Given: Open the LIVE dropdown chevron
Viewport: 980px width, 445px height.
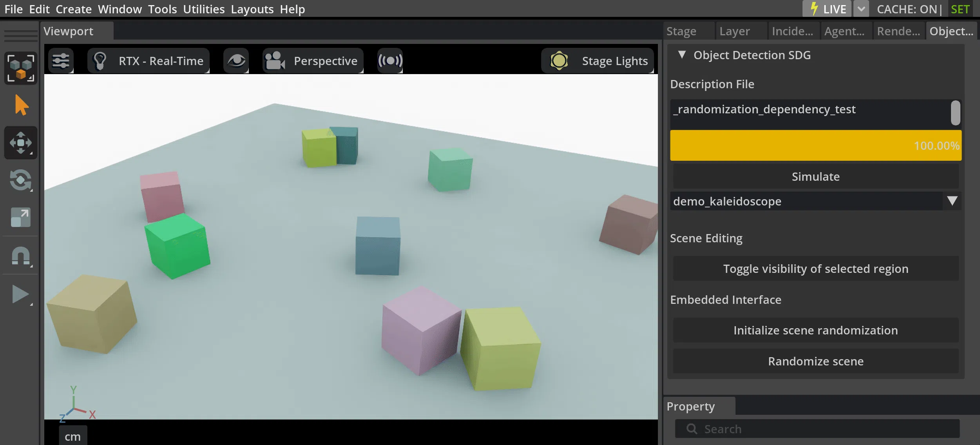Looking at the screenshot, I should pyautogui.click(x=860, y=9).
